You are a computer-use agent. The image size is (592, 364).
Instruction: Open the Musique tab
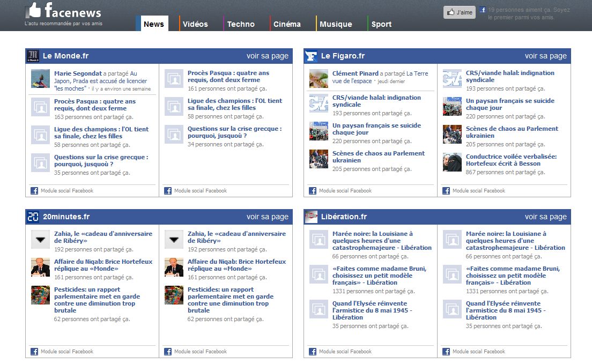336,24
